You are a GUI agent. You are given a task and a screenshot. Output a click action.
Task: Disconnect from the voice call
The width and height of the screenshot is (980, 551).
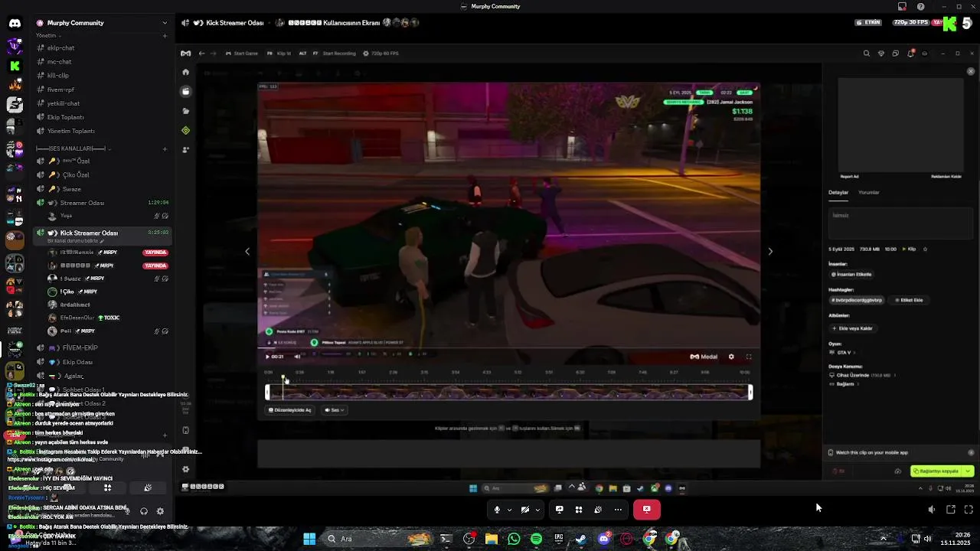pyautogui.click(x=647, y=510)
